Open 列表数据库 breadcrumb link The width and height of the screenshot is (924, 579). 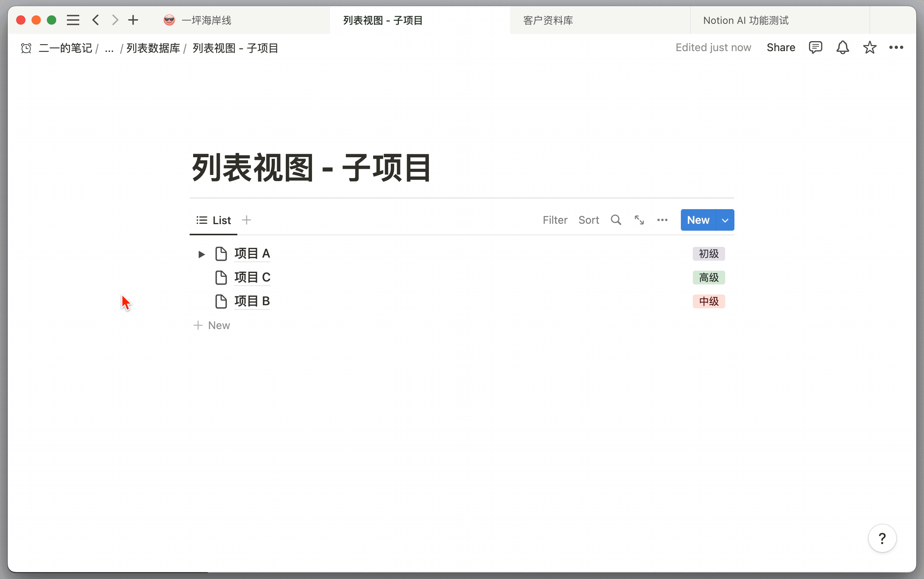tap(153, 48)
